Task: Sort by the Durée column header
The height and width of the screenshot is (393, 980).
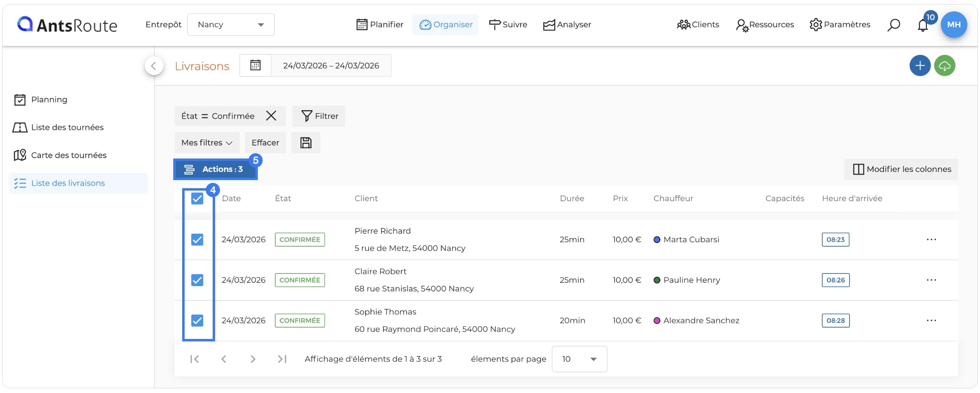Action: [572, 199]
